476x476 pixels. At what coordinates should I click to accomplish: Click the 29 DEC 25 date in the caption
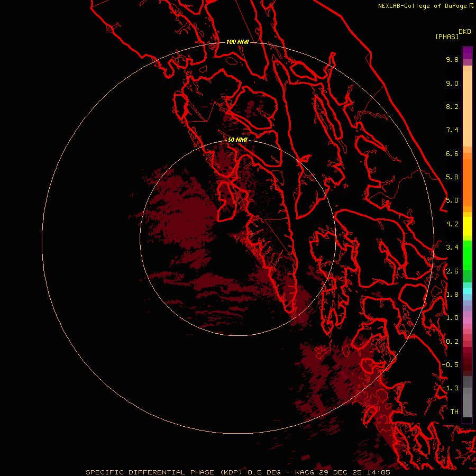point(341,472)
